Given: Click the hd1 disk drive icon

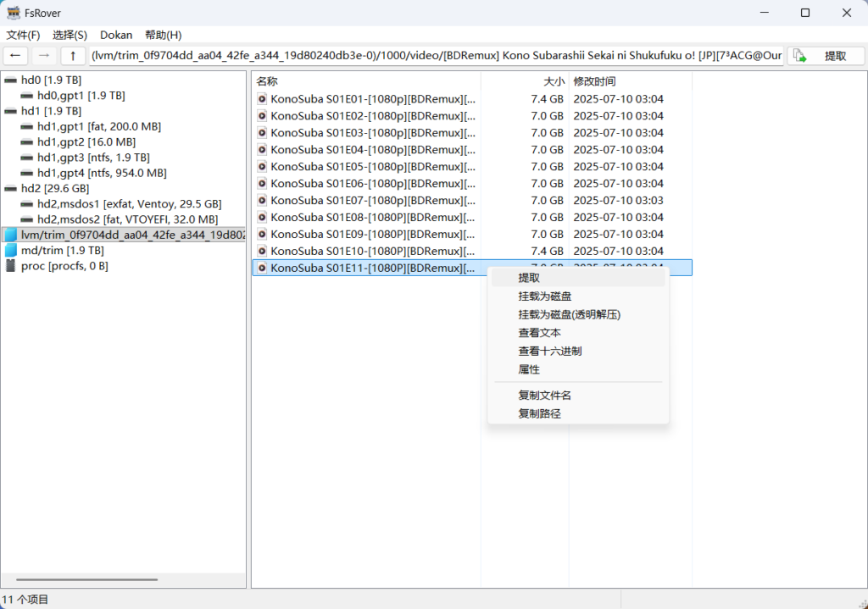Looking at the screenshot, I should coord(10,111).
